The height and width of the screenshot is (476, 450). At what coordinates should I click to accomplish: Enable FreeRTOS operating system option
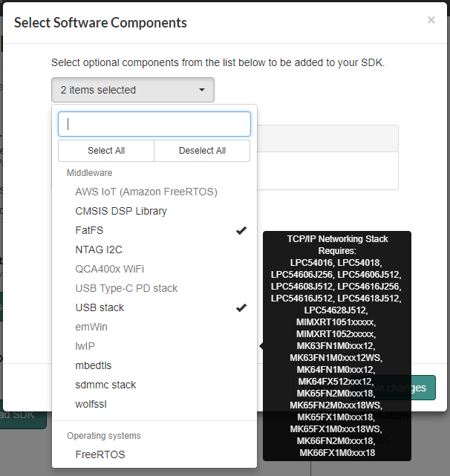click(100, 454)
